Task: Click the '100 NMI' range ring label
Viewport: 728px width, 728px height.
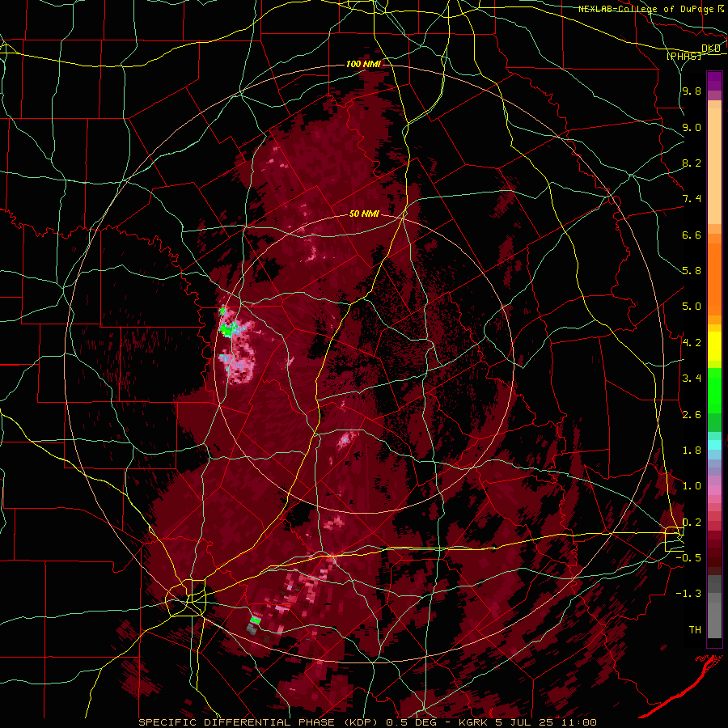Action: point(363,64)
